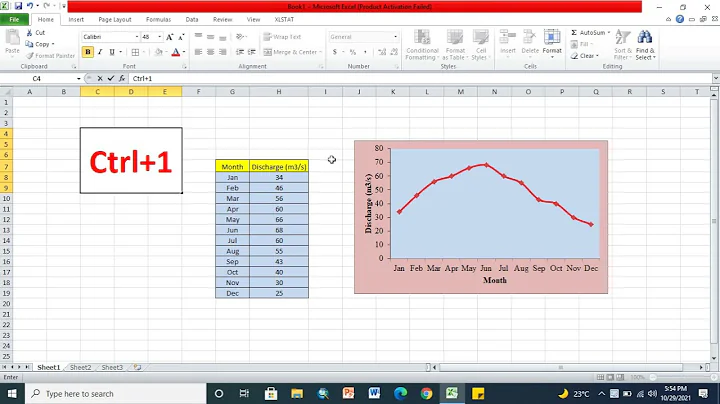Click the zoom slider in status bar
The height and width of the screenshot is (404, 720).
tap(683, 377)
